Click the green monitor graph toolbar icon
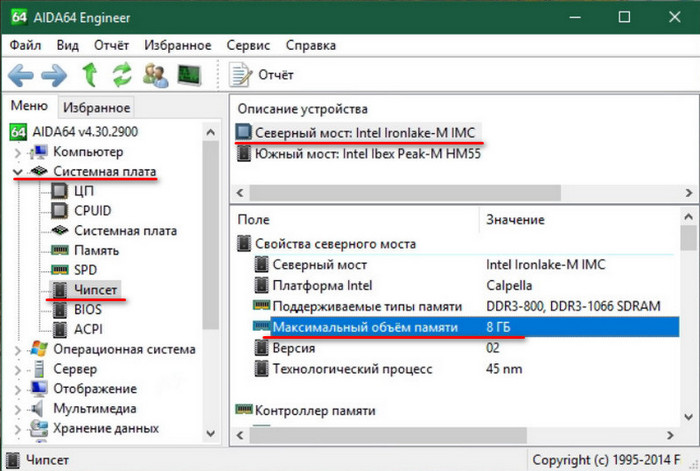Image resolution: width=700 pixels, height=471 pixels. click(189, 75)
